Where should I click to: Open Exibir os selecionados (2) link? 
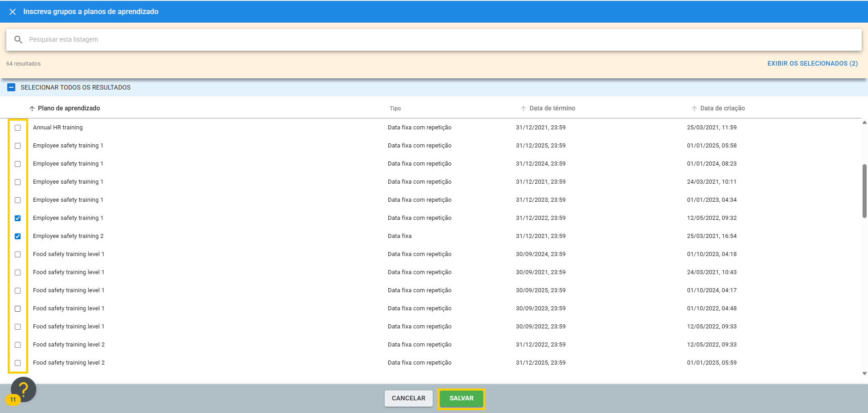(x=812, y=64)
